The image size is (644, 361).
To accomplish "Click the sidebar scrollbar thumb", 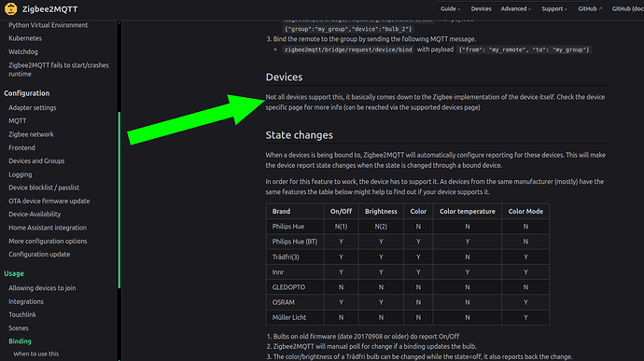I will (119, 200).
